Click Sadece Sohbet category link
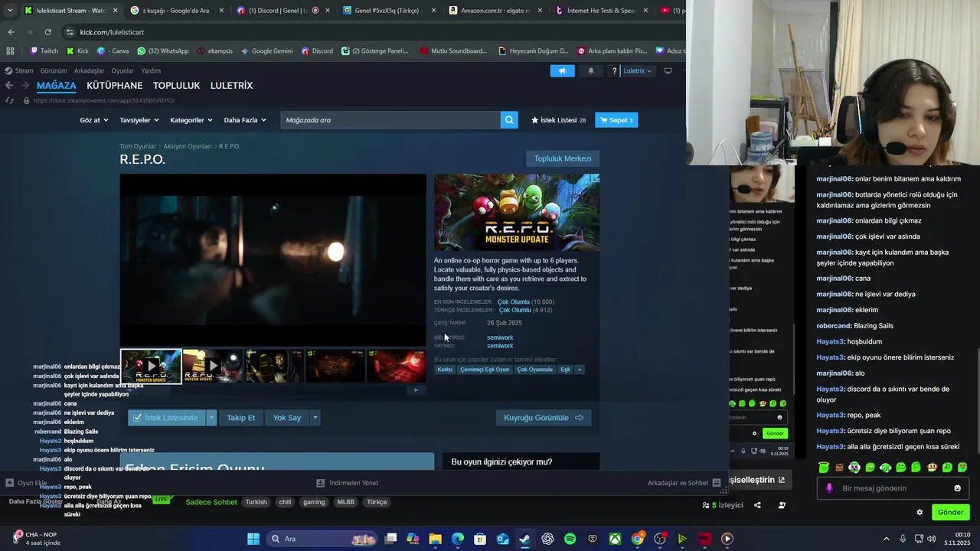980x551 pixels. (x=211, y=502)
